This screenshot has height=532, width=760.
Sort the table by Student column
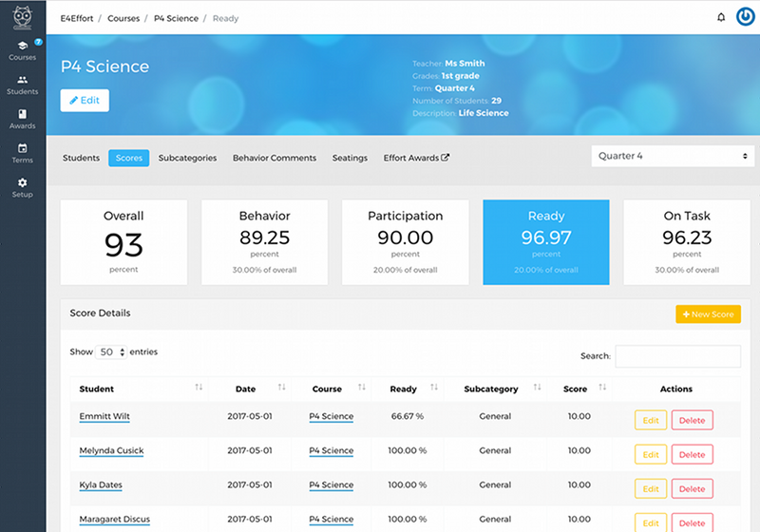tap(199, 389)
